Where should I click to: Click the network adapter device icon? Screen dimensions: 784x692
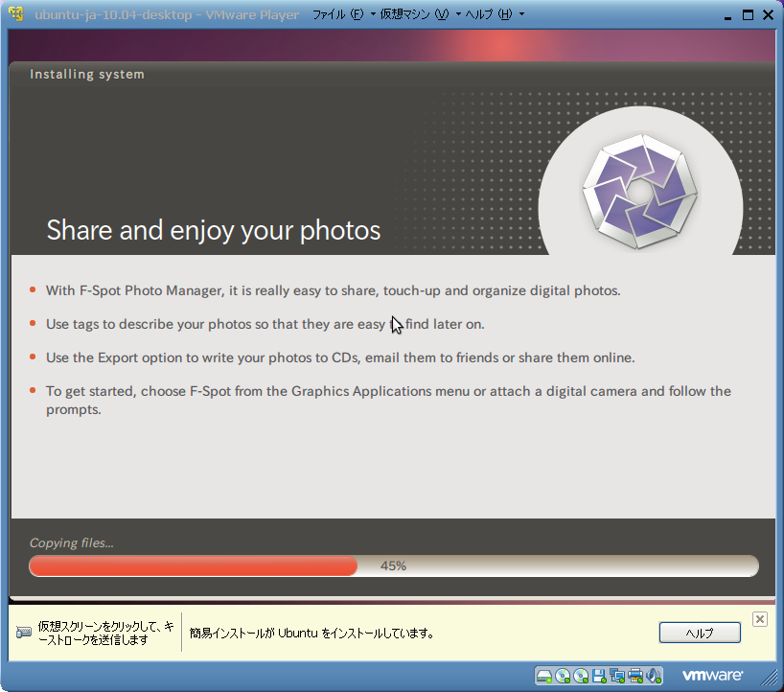click(x=617, y=677)
